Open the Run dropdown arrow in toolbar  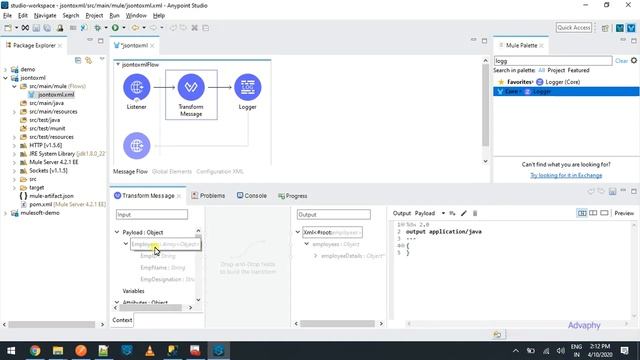124,28
